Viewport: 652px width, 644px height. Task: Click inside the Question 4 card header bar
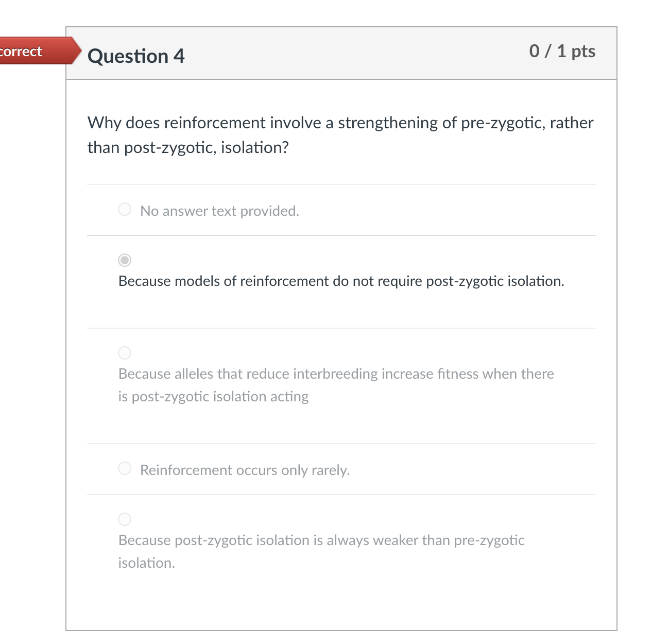(x=340, y=53)
